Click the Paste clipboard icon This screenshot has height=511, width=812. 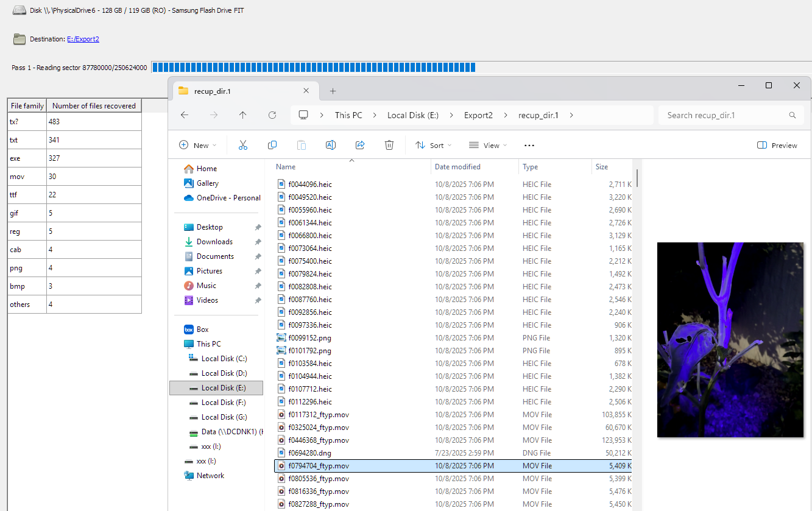(x=301, y=145)
